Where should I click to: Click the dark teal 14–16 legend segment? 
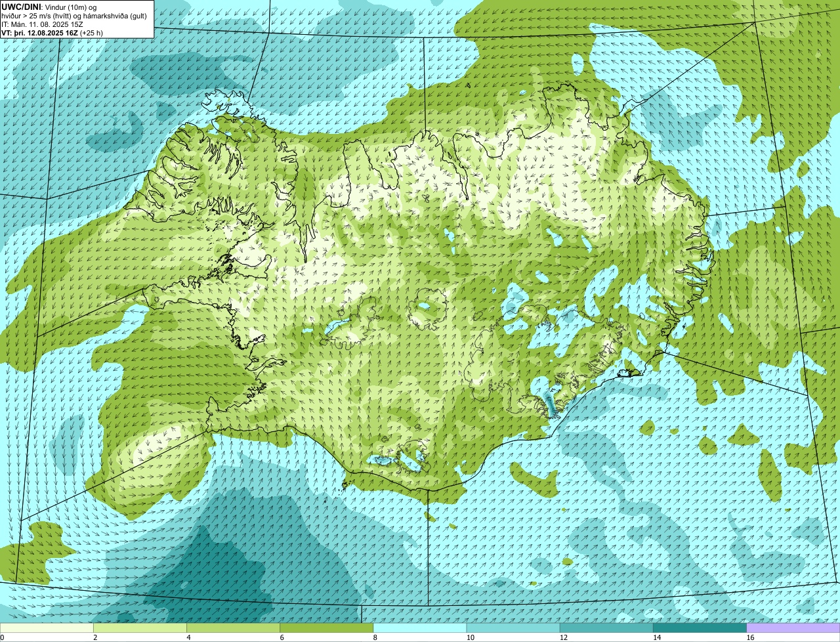click(x=700, y=628)
